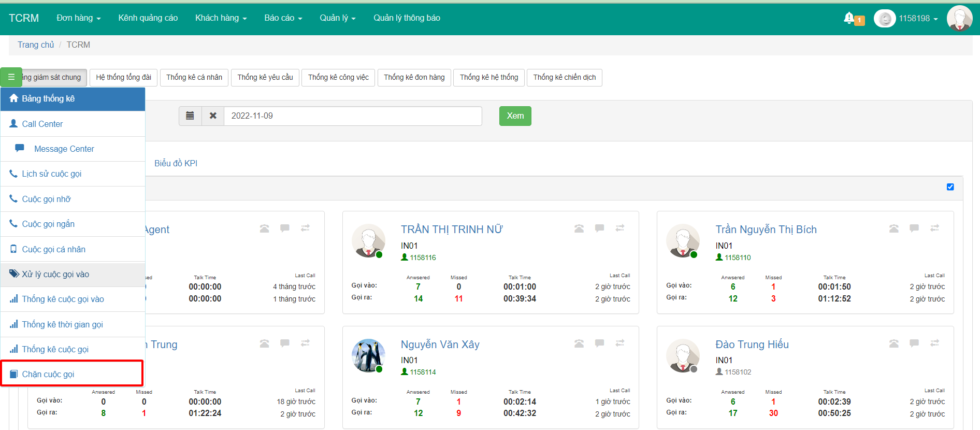Click the date field showing 2022-11-09
Viewport: 980px width, 430px height.
[353, 116]
